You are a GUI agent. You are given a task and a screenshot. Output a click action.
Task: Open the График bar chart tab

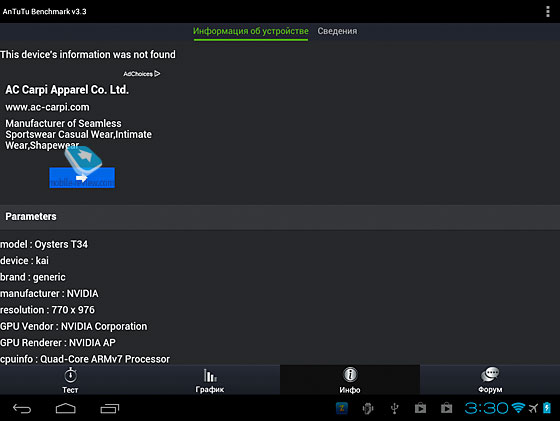click(210, 380)
